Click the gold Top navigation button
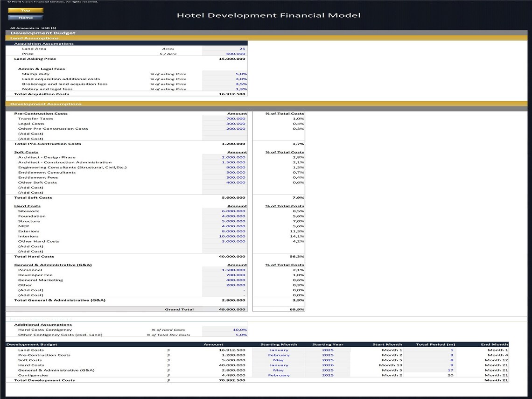The image size is (532, 399). pyautogui.click(x=26, y=10)
